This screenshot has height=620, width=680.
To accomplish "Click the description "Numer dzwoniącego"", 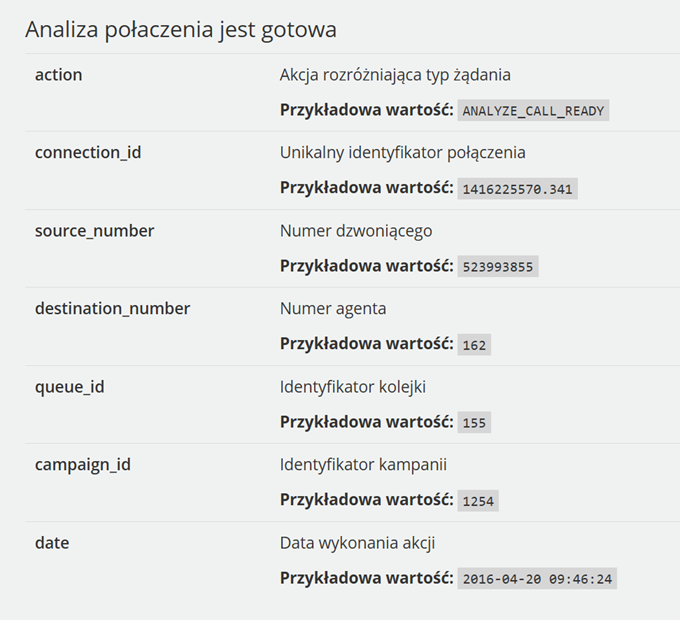I will coord(356,231).
